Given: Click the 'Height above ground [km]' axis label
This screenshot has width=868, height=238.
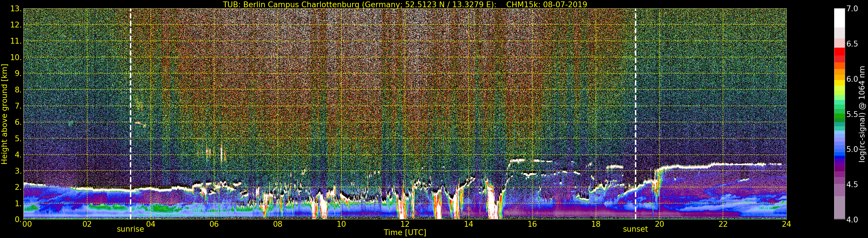Looking at the screenshot, I should tap(4, 114).
